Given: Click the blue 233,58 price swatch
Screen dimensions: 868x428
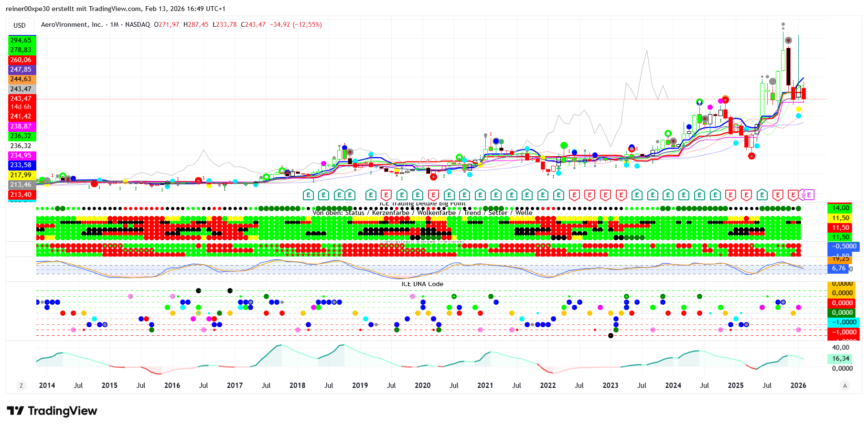Looking at the screenshot, I should pos(21,165).
